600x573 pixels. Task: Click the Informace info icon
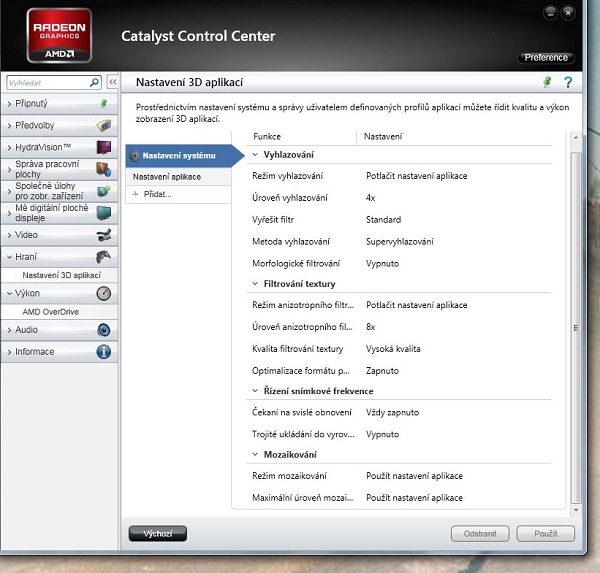click(103, 352)
